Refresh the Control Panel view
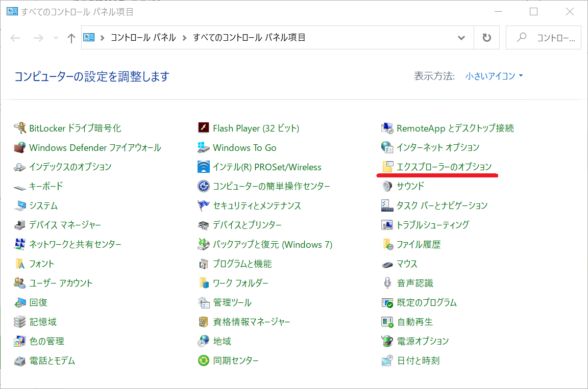The height and width of the screenshot is (389, 588). click(487, 37)
